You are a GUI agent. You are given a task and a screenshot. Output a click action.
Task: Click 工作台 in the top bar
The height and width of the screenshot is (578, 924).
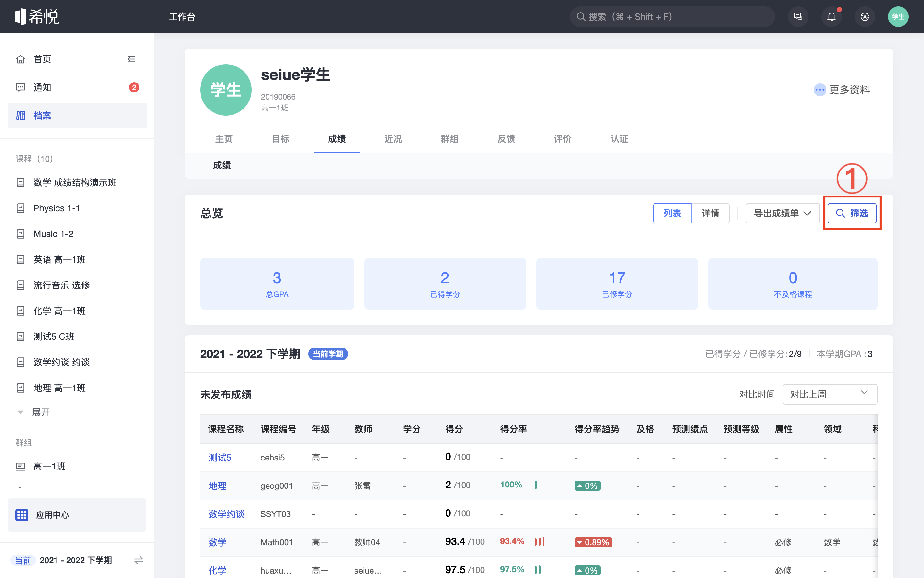point(182,17)
